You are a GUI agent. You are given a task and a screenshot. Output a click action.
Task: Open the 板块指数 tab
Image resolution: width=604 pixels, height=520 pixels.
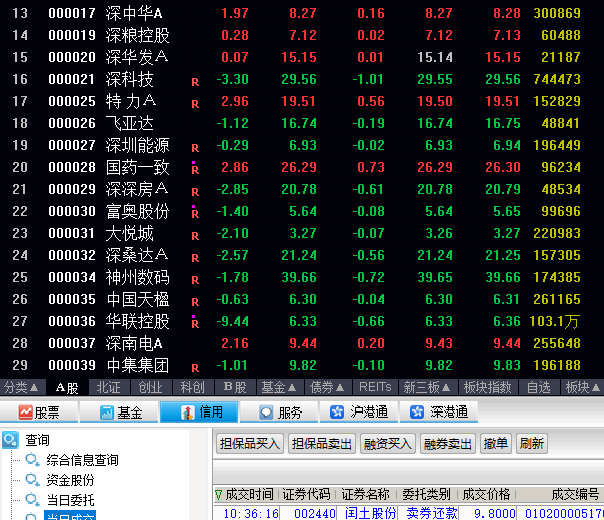[x=488, y=387]
